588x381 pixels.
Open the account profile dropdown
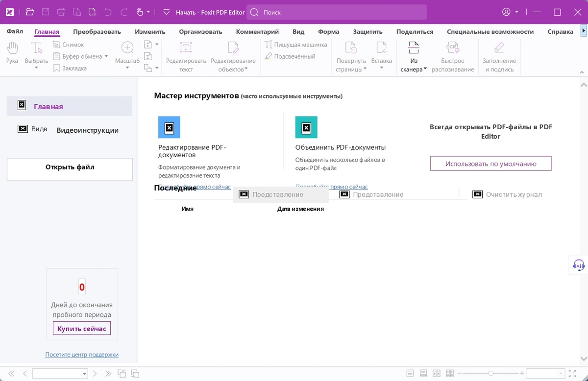516,12
